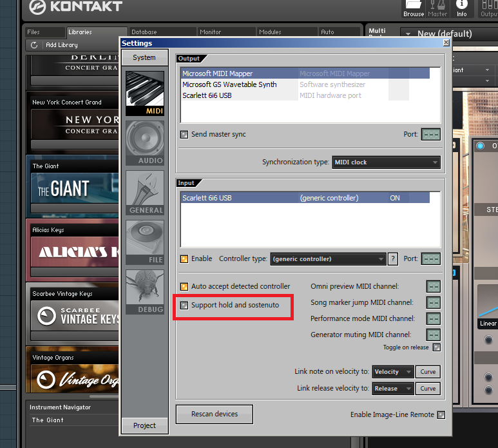
Task: Click Song marker jump MIDI channel field
Action: (x=434, y=302)
